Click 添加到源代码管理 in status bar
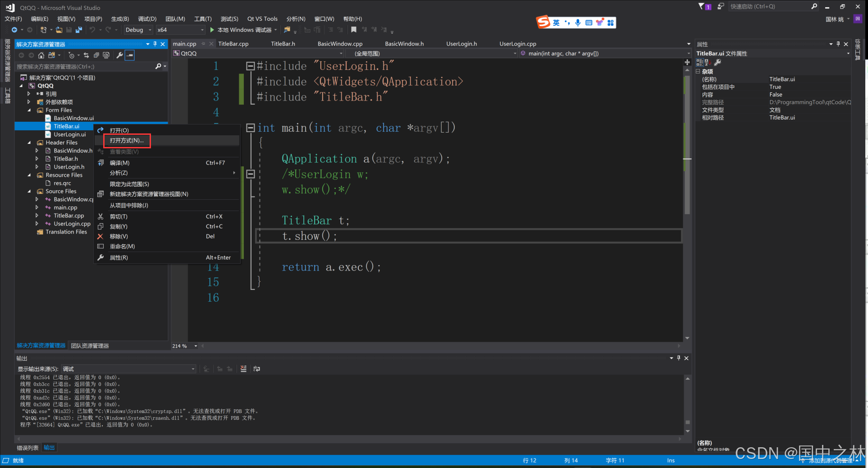This screenshot has height=468, width=868. point(831,460)
